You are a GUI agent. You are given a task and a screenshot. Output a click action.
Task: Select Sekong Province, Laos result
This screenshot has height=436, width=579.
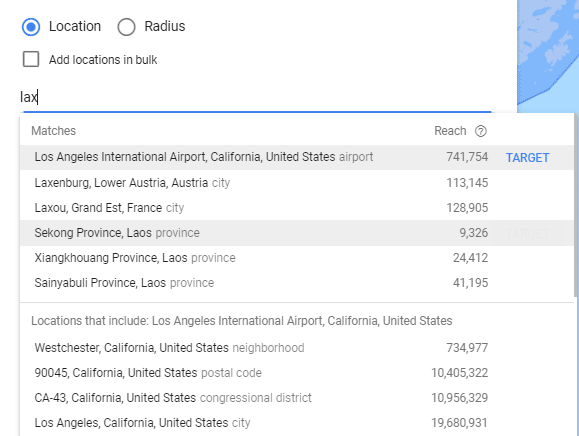[x=256, y=233]
